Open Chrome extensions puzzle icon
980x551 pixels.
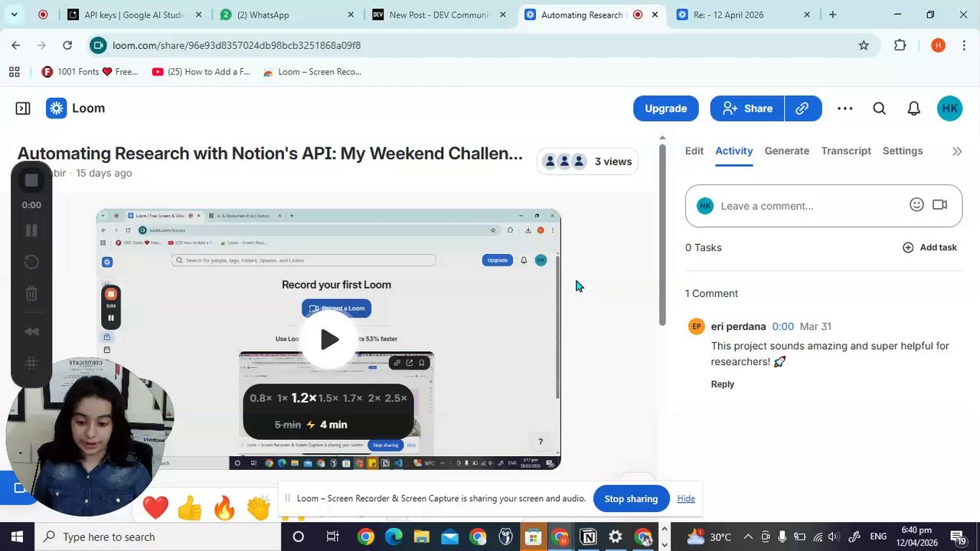900,45
